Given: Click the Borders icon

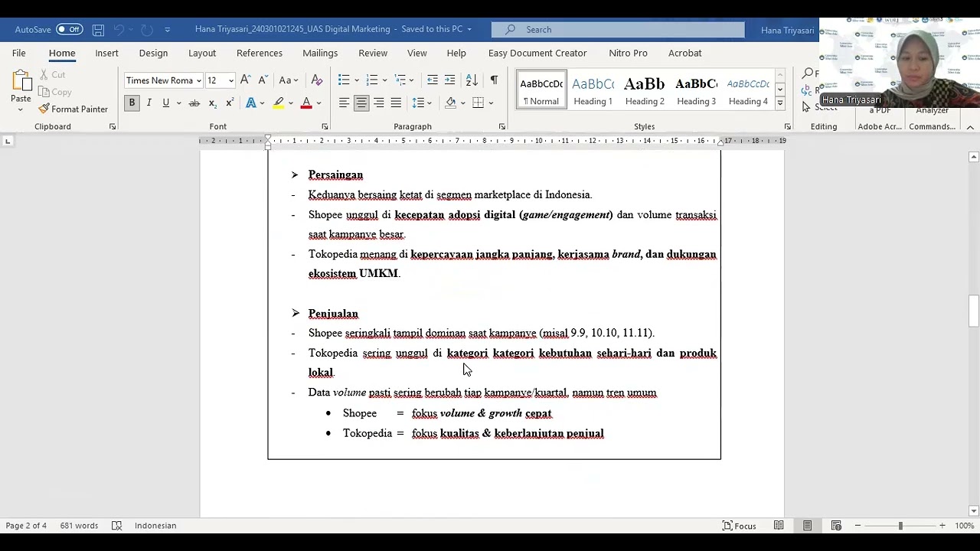Looking at the screenshot, I should (478, 103).
